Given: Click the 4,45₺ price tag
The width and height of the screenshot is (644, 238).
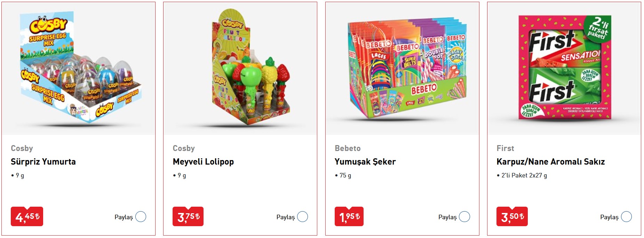Looking at the screenshot, I should point(27,216).
